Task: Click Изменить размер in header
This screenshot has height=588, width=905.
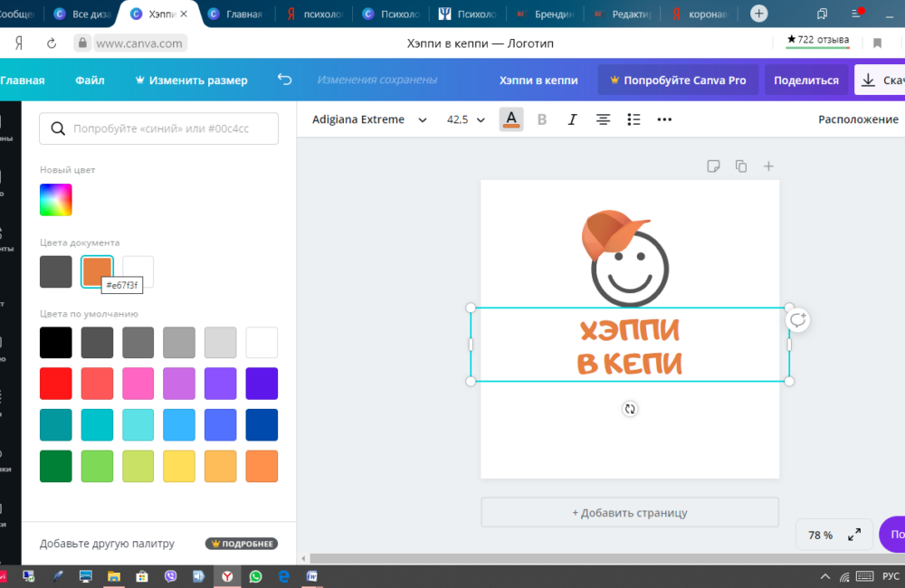Action: pyautogui.click(x=191, y=81)
